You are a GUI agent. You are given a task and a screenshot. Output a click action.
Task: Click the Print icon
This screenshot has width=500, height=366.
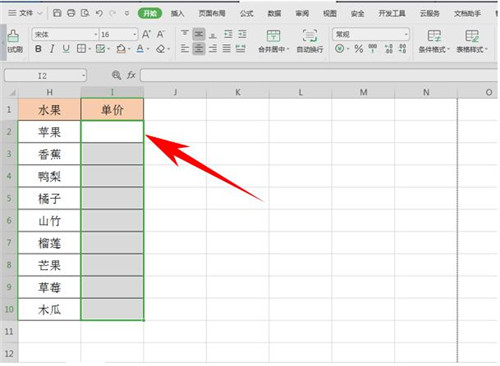(71, 13)
